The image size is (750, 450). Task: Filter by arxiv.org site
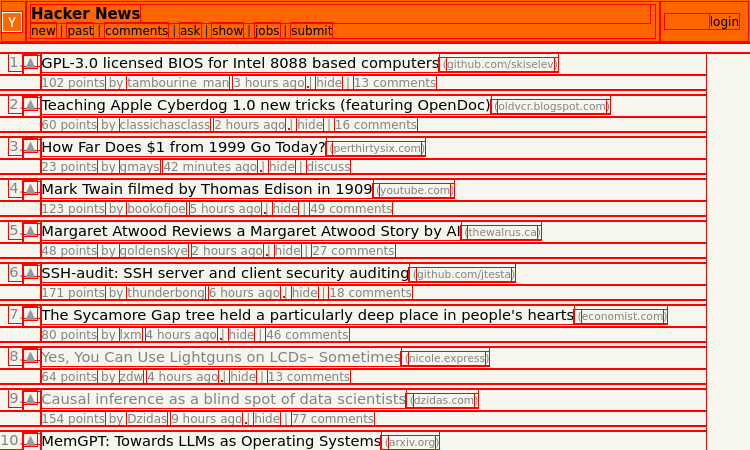[412, 443]
